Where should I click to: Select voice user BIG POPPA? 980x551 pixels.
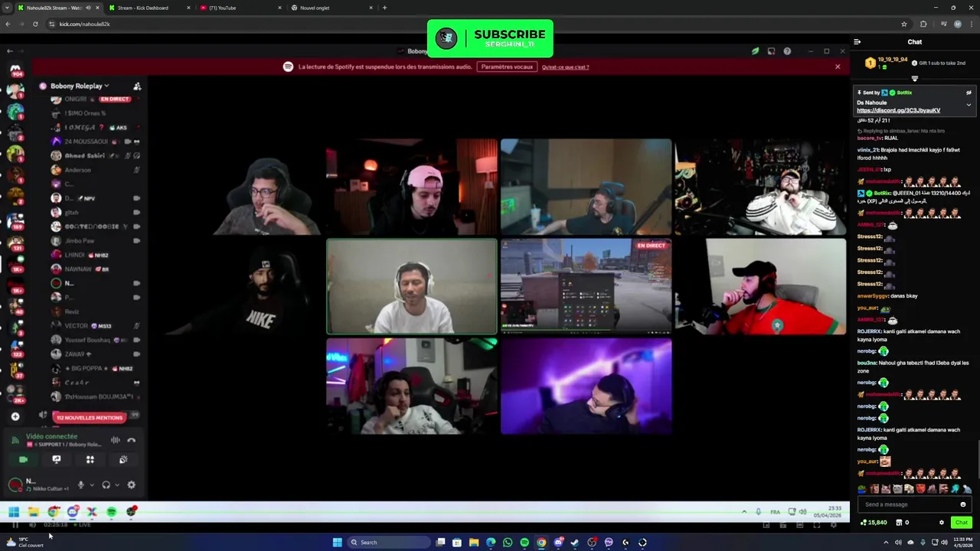(x=96, y=368)
